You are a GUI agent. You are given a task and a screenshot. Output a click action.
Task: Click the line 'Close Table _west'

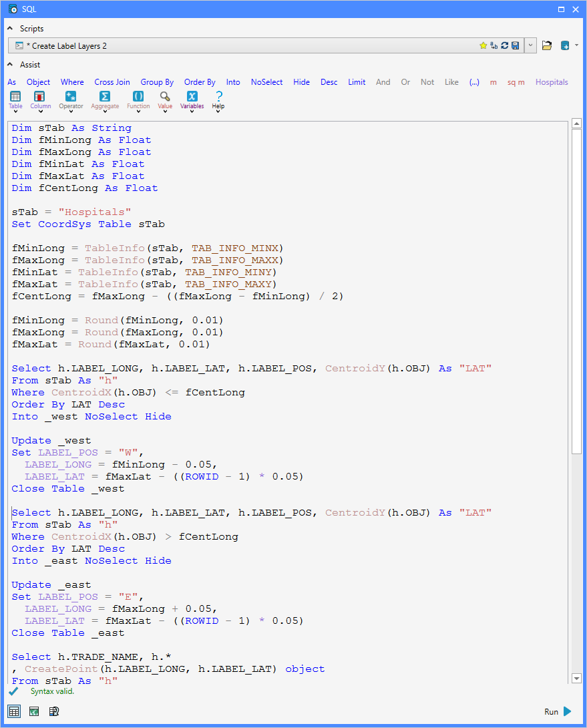[x=68, y=489]
